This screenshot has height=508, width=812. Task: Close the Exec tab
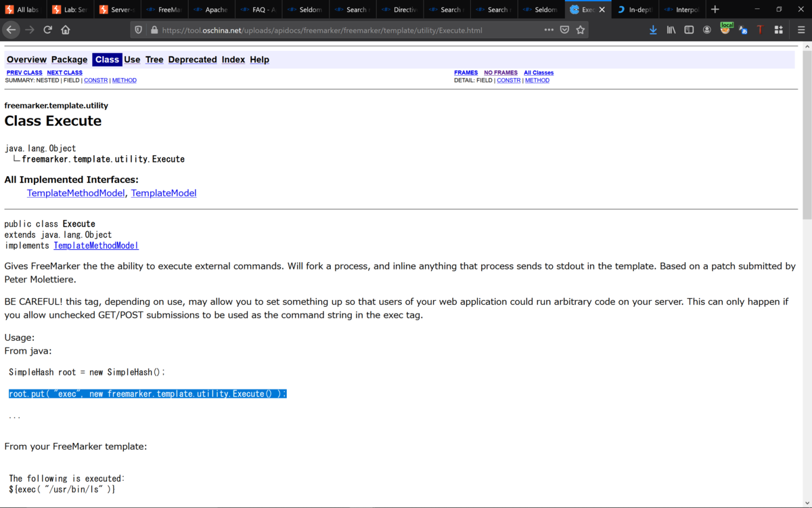(x=602, y=9)
